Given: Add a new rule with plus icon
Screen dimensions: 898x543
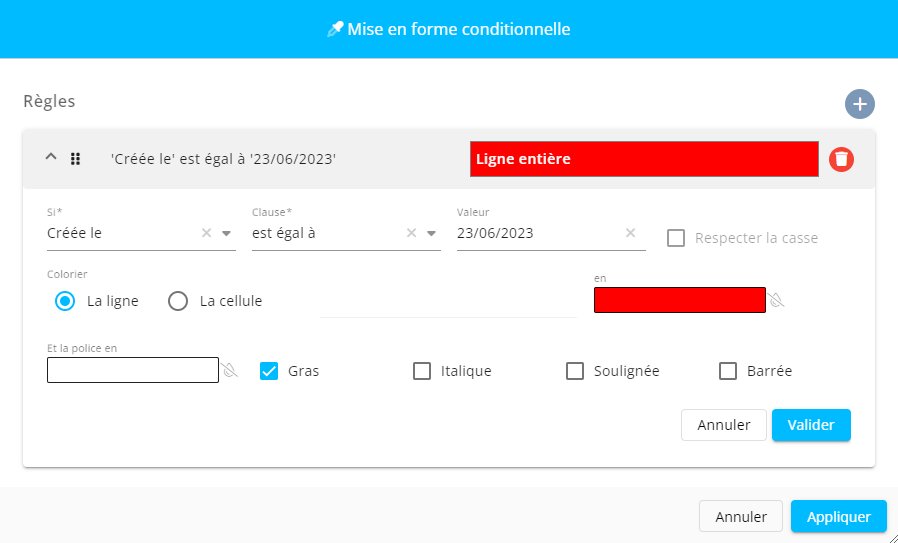Looking at the screenshot, I should (860, 104).
